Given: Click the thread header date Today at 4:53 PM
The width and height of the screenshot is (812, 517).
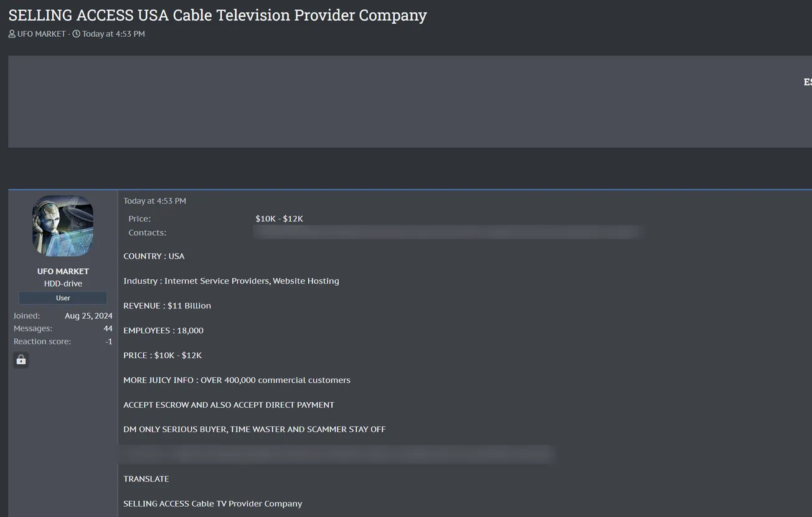Looking at the screenshot, I should [x=113, y=34].
